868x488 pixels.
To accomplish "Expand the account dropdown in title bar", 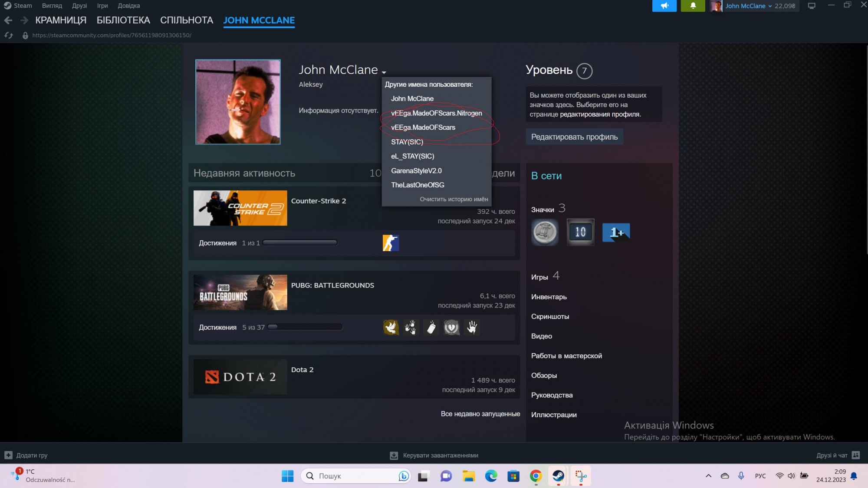I will pyautogui.click(x=770, y=6).
